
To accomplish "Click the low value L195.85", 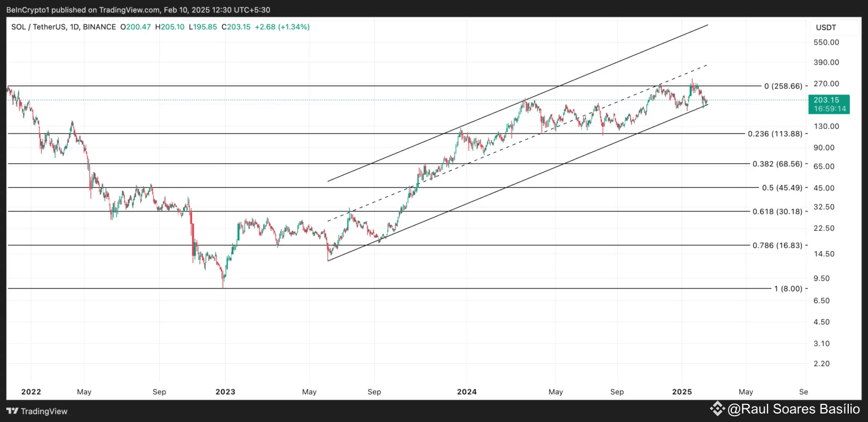I will (203, 27).
